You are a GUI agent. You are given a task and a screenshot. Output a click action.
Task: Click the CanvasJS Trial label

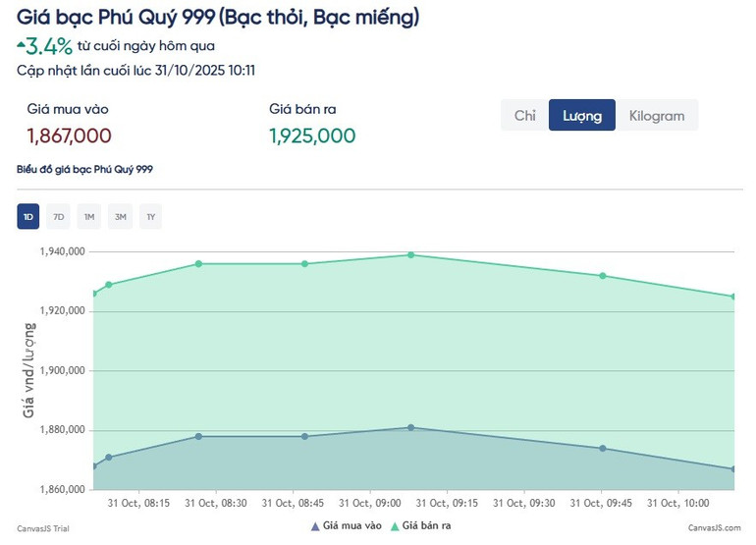point(43,528)
